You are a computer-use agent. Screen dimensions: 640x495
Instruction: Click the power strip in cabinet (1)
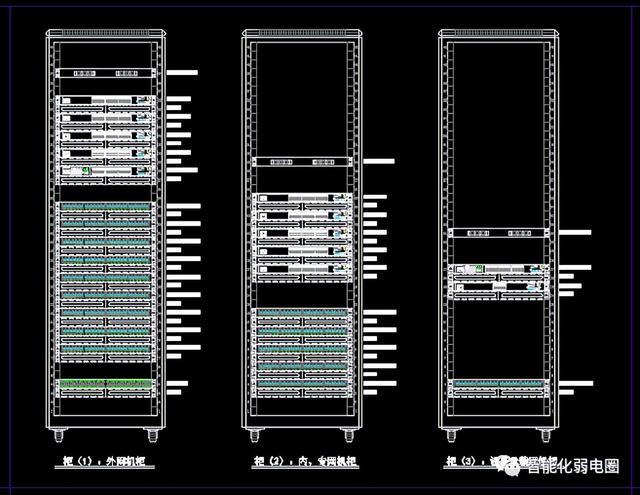point(106,73)
